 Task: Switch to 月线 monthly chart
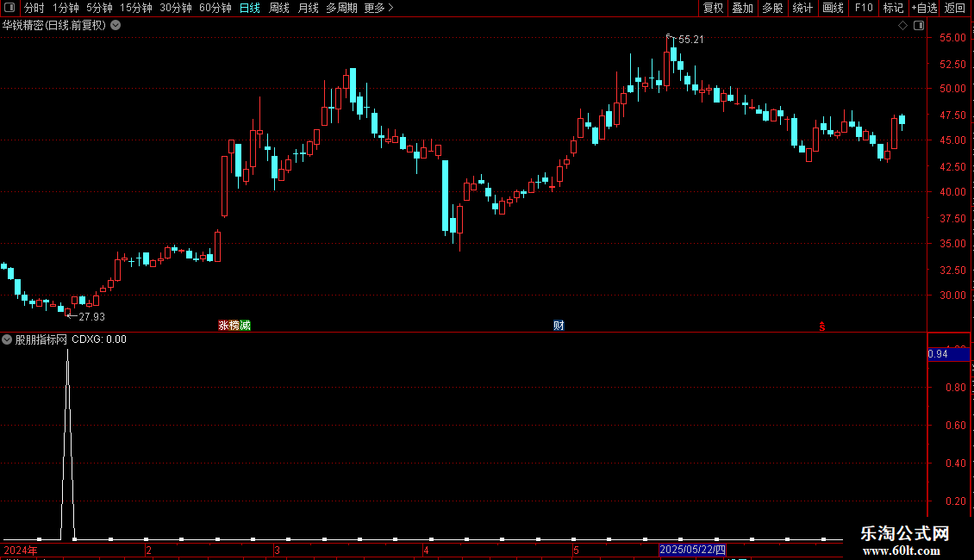308,8
